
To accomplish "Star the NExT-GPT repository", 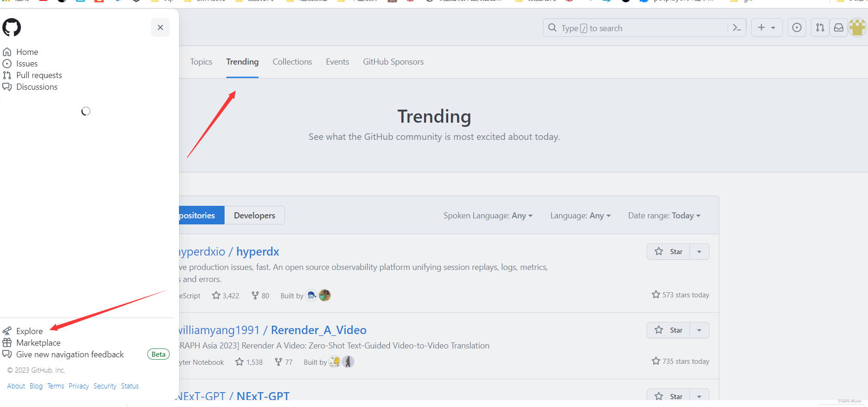I will [669, 395].
